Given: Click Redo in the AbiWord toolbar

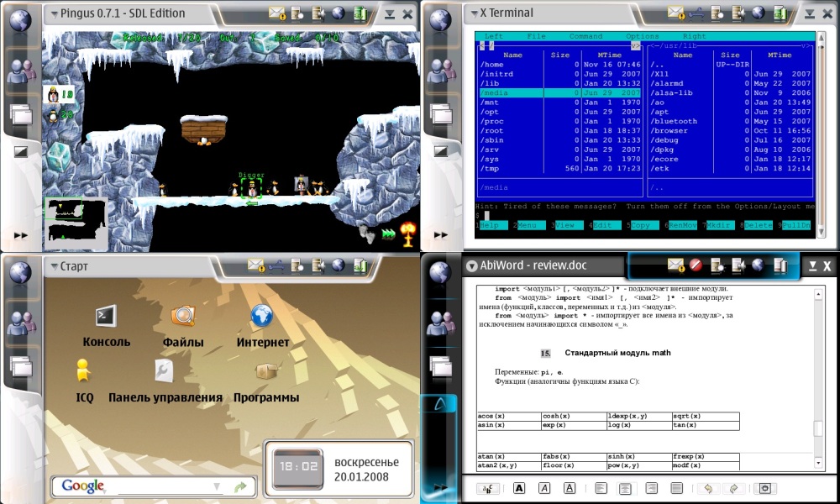Looking at the screenshot, I should 734,489.
